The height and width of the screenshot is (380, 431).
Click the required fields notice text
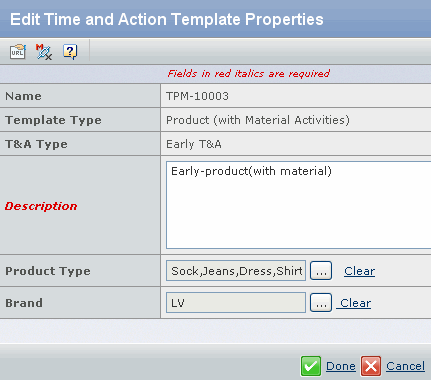(x=249, y=73)
